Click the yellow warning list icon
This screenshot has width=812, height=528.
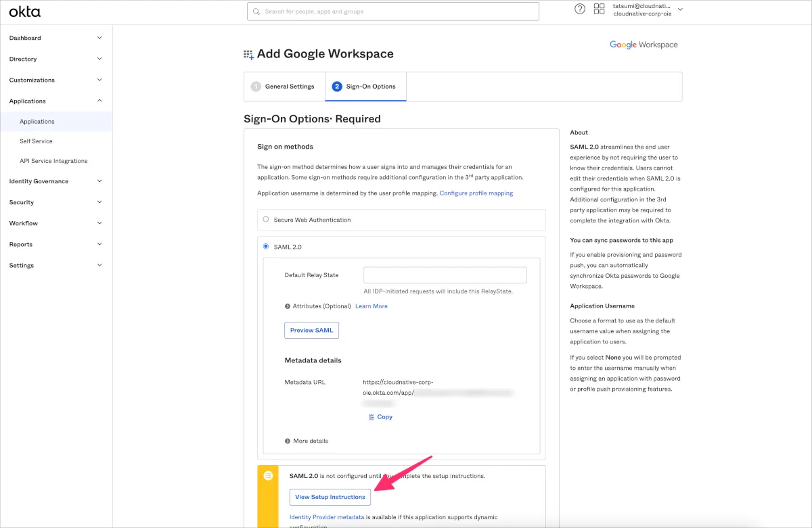point(268,476)
